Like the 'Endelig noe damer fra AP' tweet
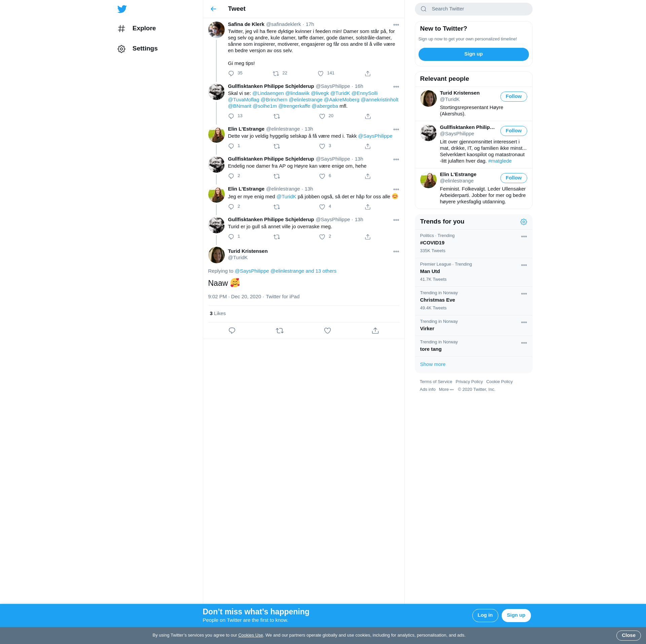 [x=322, y=176]
